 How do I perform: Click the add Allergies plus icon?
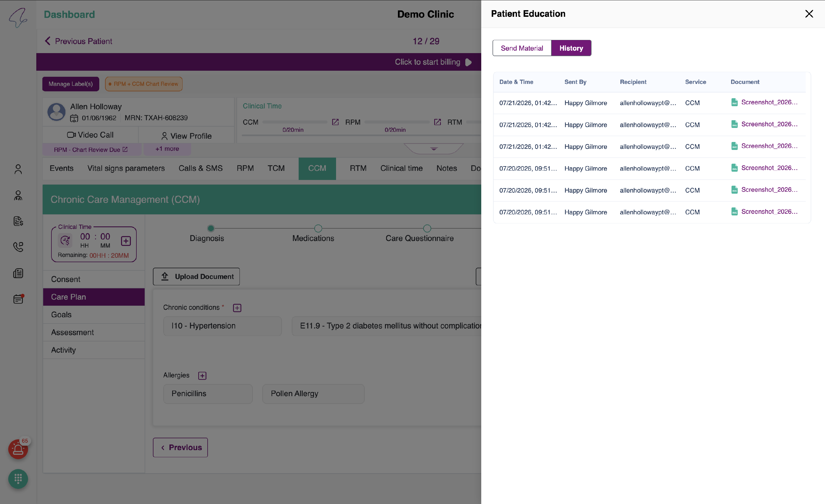point(202,376)
